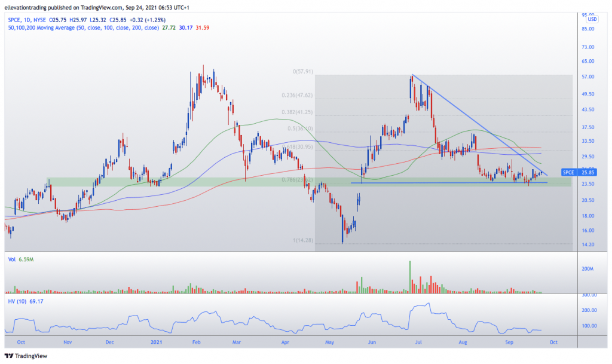The width and height of the screenshot is (612, 364).
Task: Select the USD currency label
Action: coord(592,19)
